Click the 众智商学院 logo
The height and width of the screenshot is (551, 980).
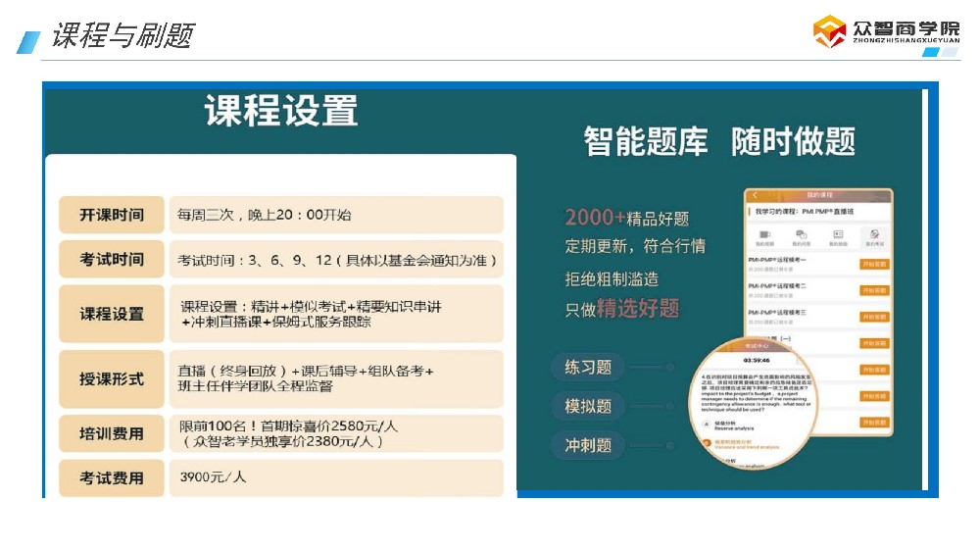(x=886, y=31)
